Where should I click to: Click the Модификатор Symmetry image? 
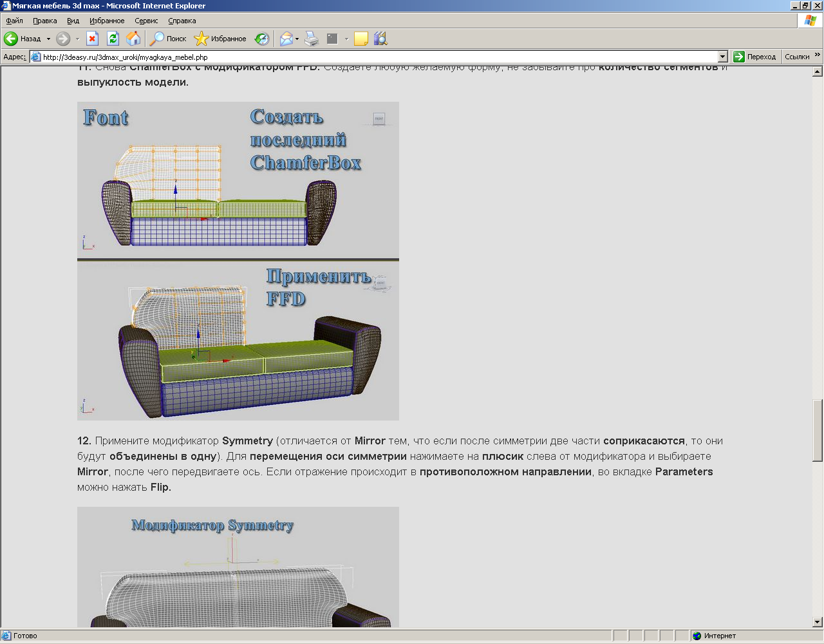pyautogui.click(x=238, y=567)
